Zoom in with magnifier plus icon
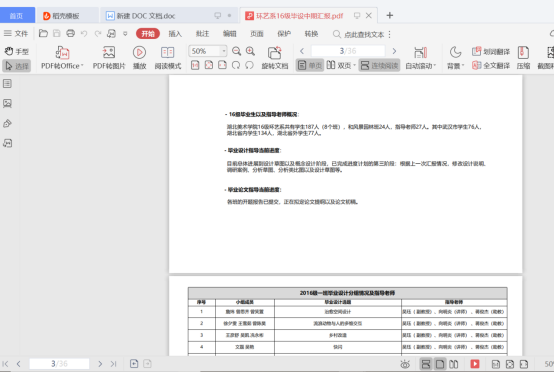 click(250, 51)
